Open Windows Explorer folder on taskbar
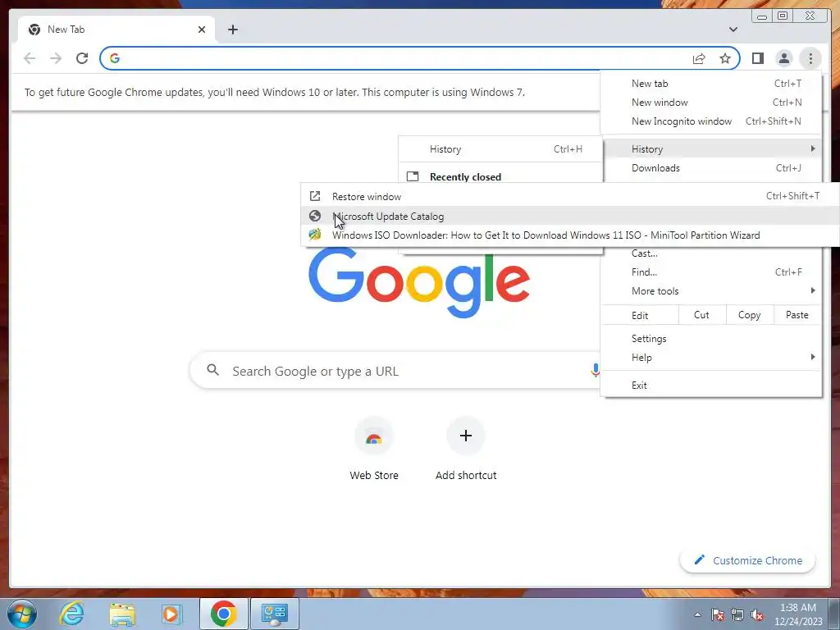 pyautogui.click(x=122, y=614)
